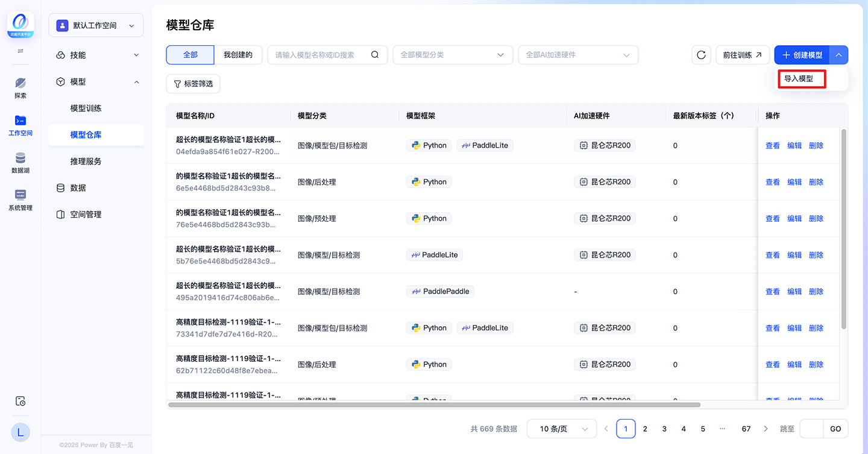This screenshot has width=868, height=454.
Task: Open the 全部AI加速硬件 dropdown
Action: (578, 55)
